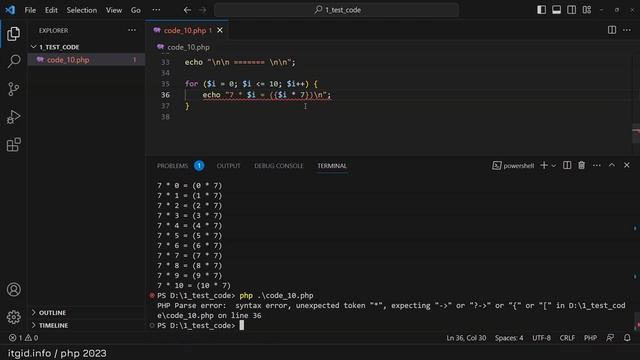Click line number 36 in gutter
Viewport: 640px width, 360px height.
[x=165, y=95]
